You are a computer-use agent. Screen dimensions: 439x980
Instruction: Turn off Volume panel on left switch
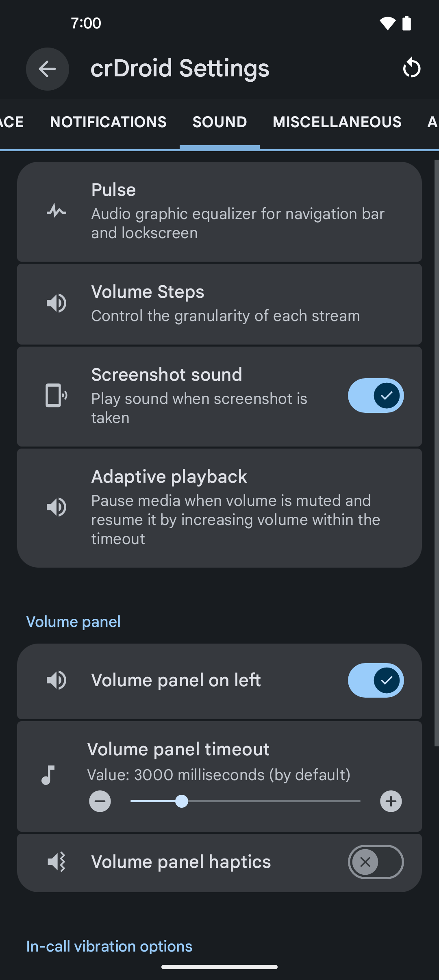click(x=376, y=681)
